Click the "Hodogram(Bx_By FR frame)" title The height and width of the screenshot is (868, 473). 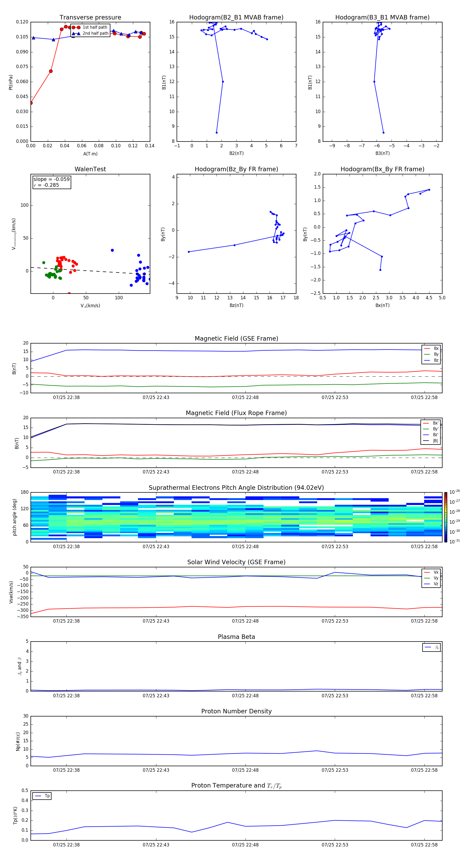point(382,169)
